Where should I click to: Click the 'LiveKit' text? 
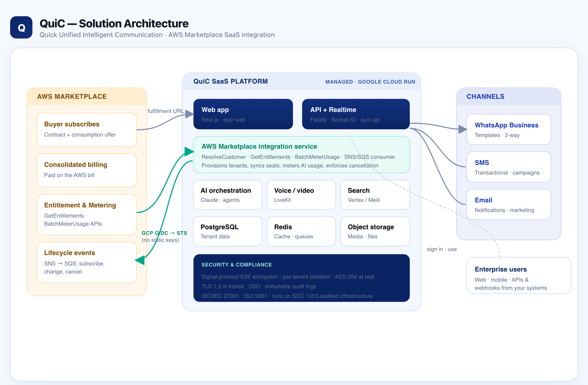pyautogui.click(x=283, y=200)
